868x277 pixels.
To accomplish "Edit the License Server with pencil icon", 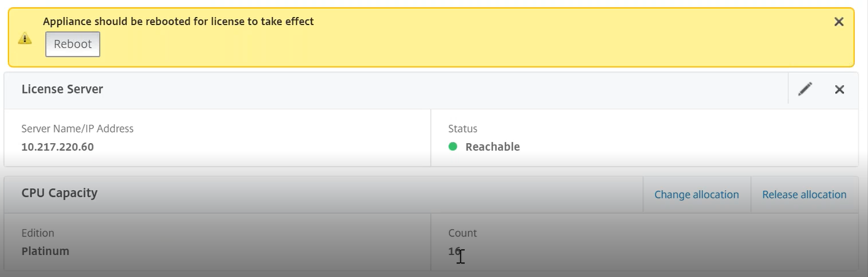I will point(805,89).
